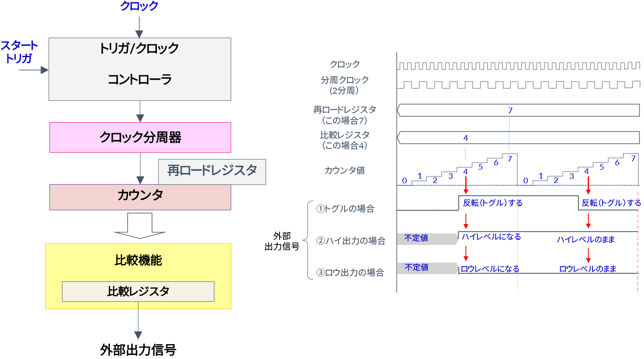
Task: Click the hollow block arrow below カウンタ
Action: coord(140,226)
